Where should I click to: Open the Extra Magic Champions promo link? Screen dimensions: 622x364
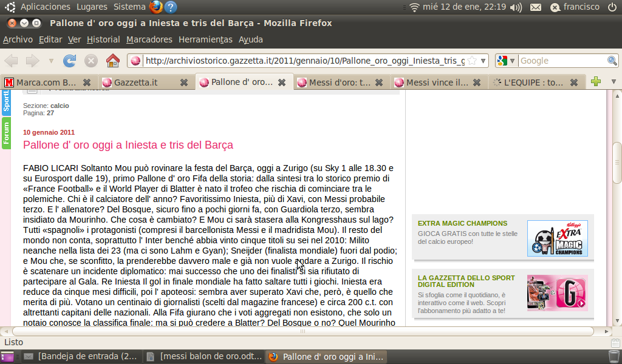coord(462,223)
